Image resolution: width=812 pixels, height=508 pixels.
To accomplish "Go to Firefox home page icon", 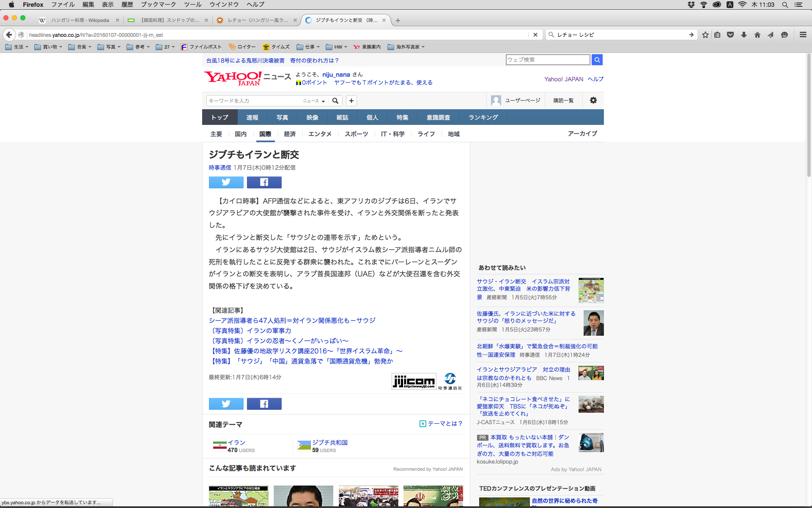I will pyautogui.click(x=757, y=35).
